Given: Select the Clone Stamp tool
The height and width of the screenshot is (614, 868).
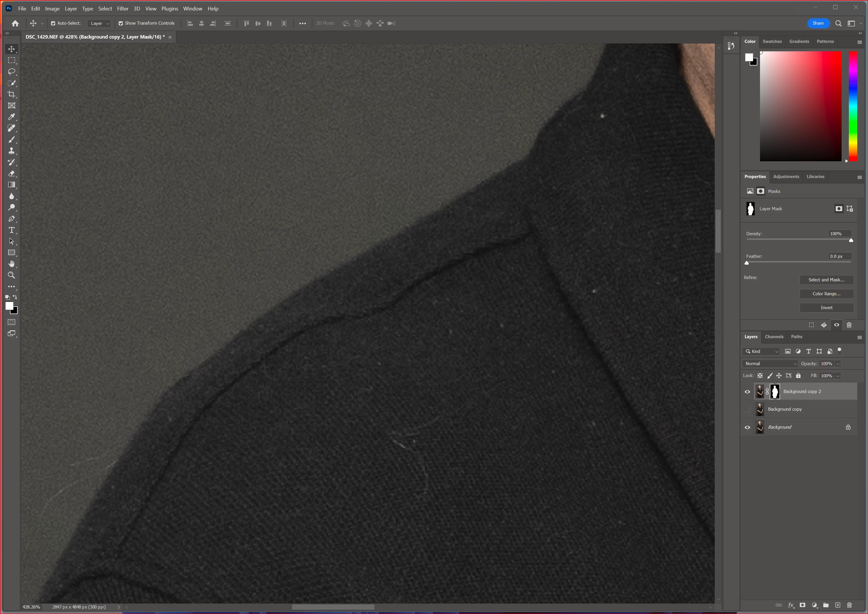Looking at the screenshot, I should (x=12, y=151).
